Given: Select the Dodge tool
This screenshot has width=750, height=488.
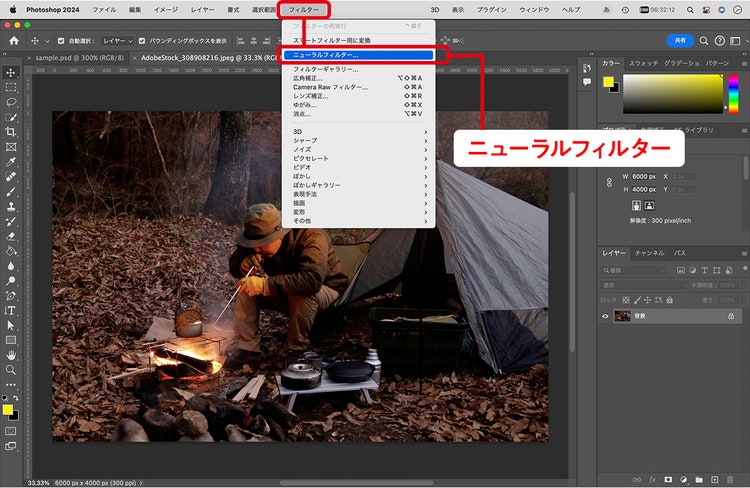Looking at the screenshot, I should pyautogui.click(x=11, y=281).
